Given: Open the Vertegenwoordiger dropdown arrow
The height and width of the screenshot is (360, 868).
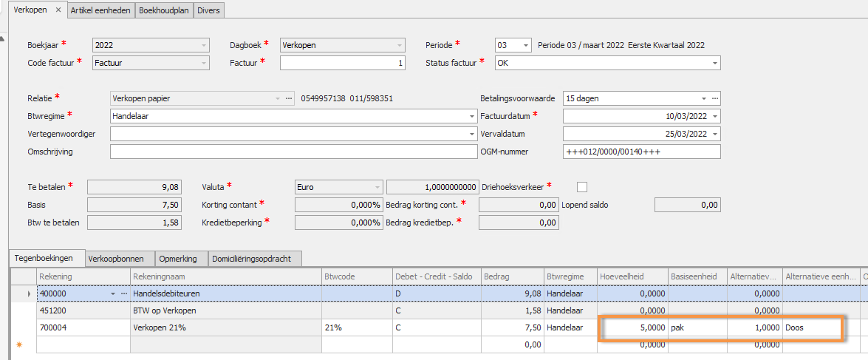Looking at the screenshot, I should click(x=471, y=134).
